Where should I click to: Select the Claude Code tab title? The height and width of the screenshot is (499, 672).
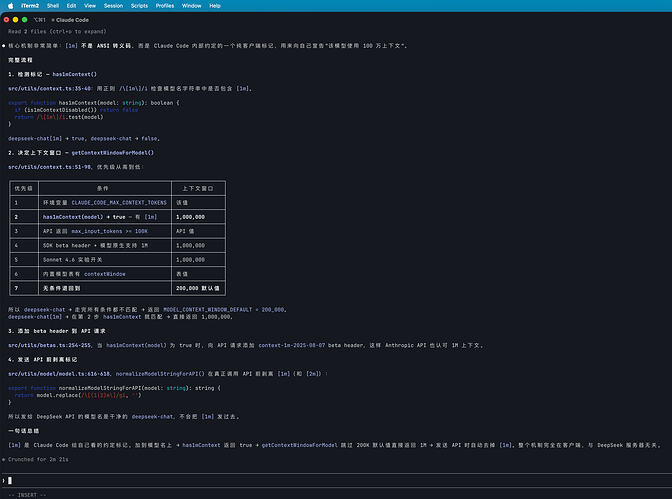(72, 20)
